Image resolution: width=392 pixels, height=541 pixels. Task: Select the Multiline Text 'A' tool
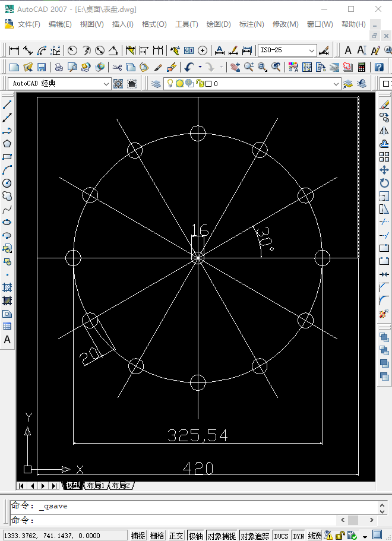[7, 340]
